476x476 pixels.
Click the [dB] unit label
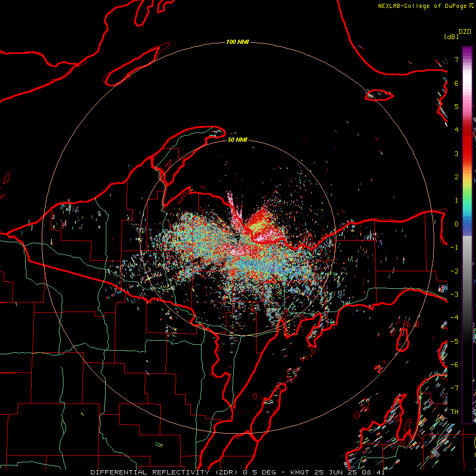pos(451,36)
